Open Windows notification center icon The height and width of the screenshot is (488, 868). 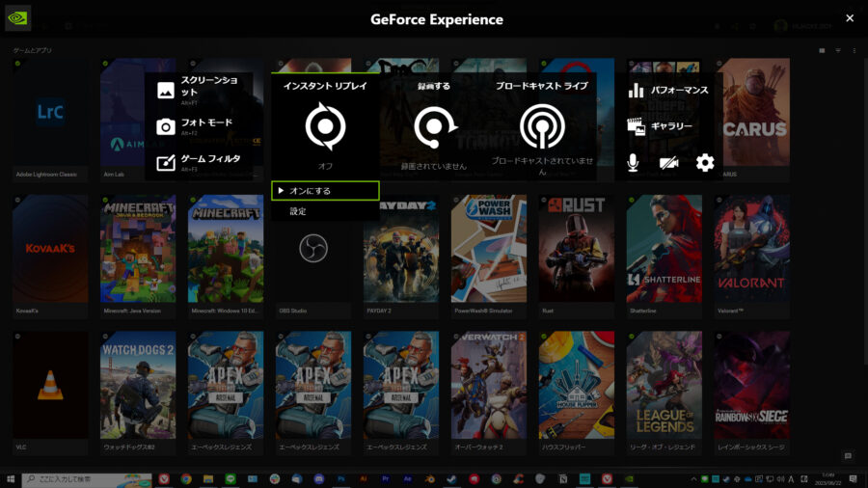click(854, 479)
